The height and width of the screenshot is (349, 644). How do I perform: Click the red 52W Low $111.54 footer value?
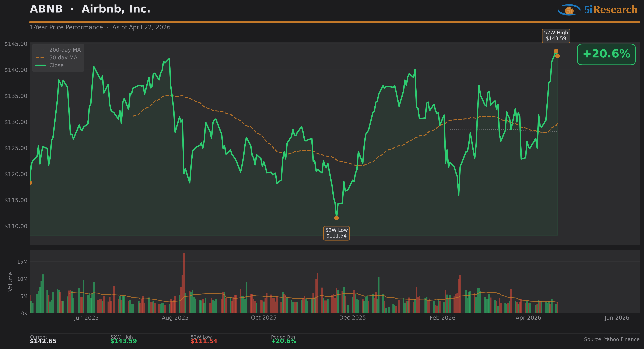pyautogui.click(x=204, y=341)
